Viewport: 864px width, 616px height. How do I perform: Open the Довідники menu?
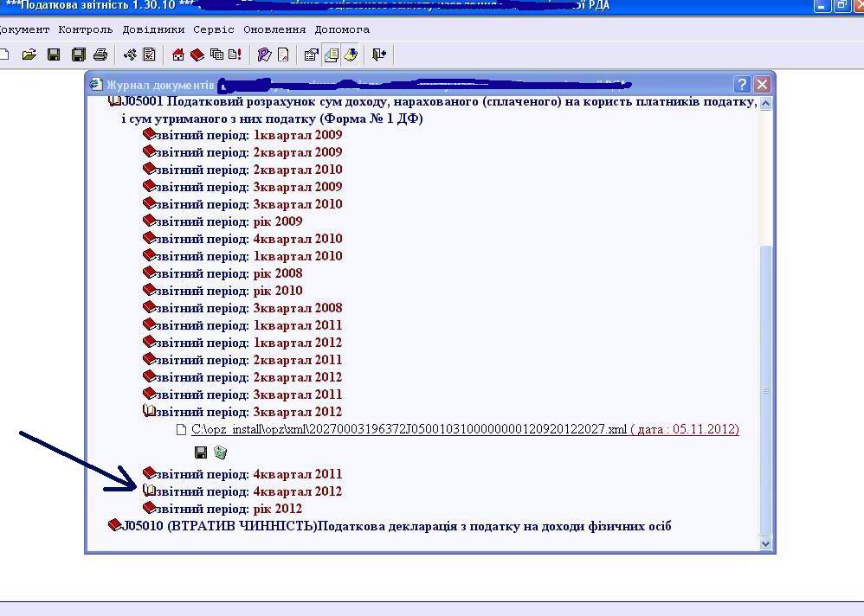click(x=153, y=29)
